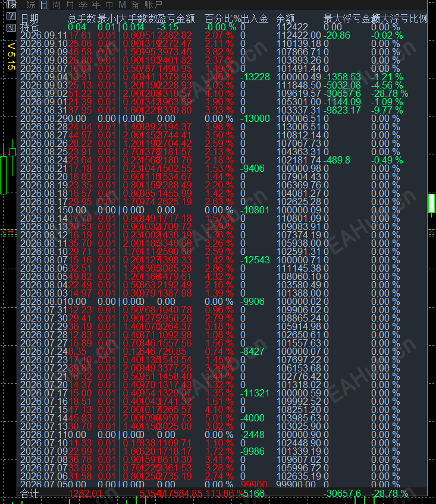Click the 51.22 lots value
Screen dimensions: 436x504
pyautogui.click(x=80, y=93)
